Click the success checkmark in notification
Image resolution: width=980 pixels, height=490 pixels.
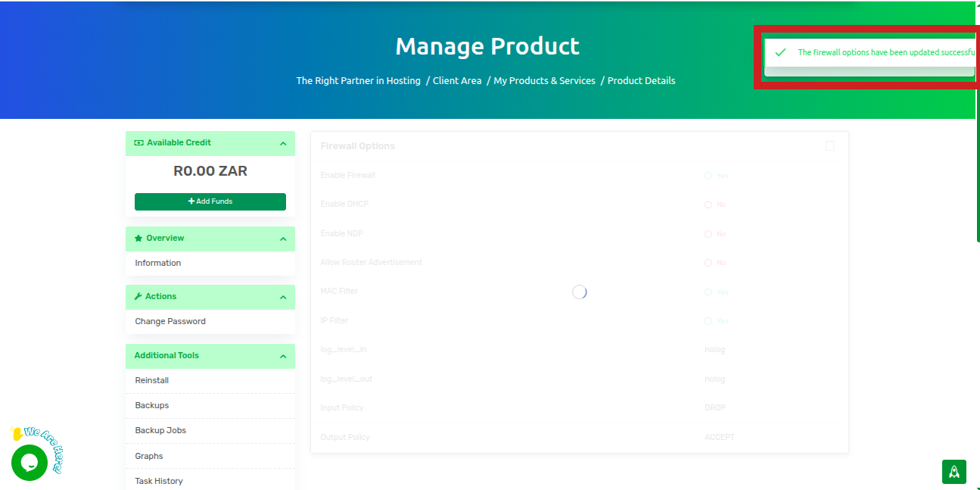[780, 52]
